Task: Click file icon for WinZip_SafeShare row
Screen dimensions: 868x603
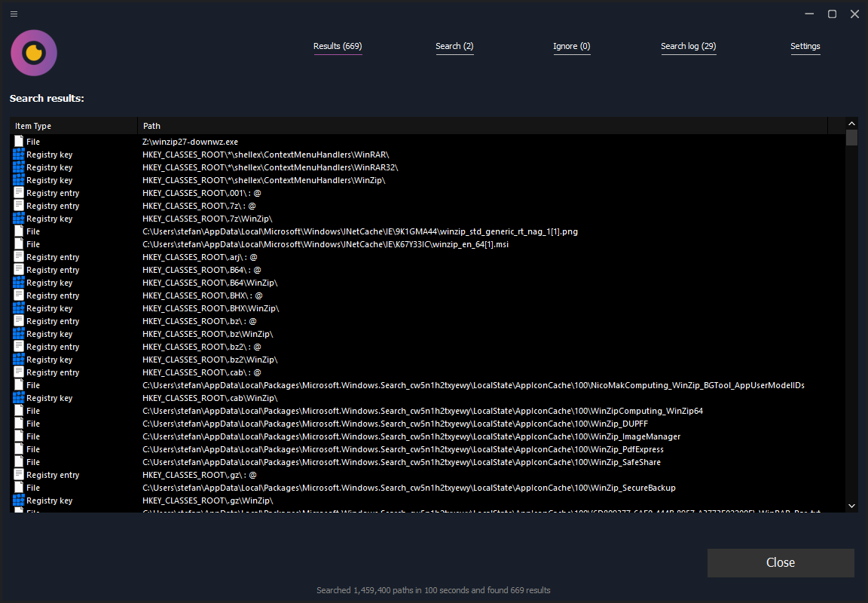Action: (x=19, y=462)
